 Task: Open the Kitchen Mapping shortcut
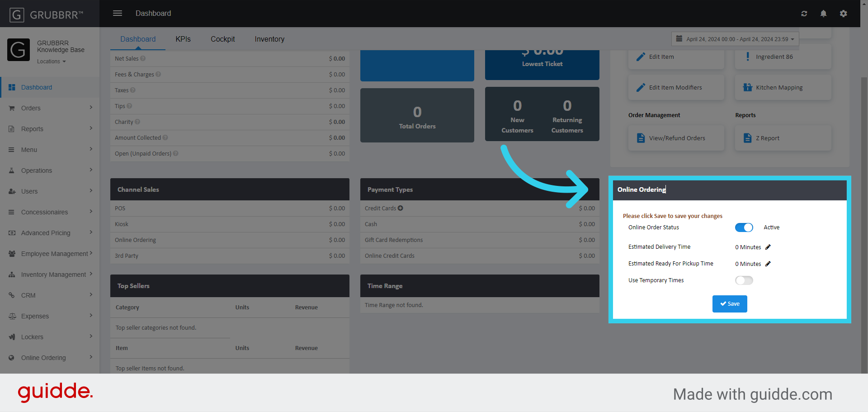coord(783,87)
